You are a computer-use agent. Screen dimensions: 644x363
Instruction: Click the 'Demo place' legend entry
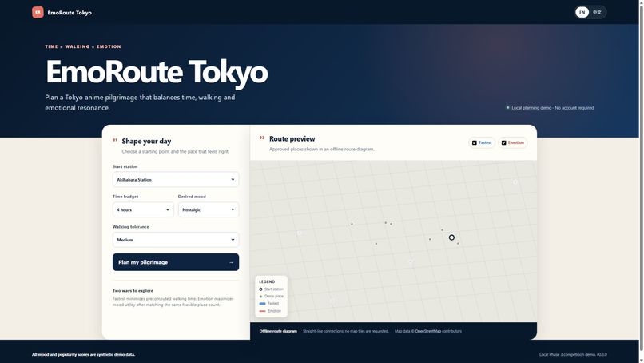[272, 297]
